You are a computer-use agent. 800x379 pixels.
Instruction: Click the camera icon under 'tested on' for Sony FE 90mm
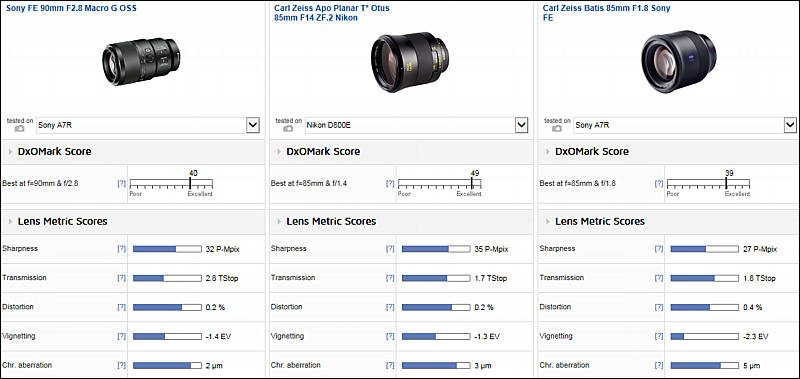coord(19,129)
